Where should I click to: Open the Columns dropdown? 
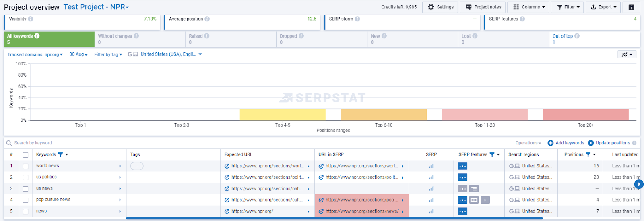pos(529,7)
